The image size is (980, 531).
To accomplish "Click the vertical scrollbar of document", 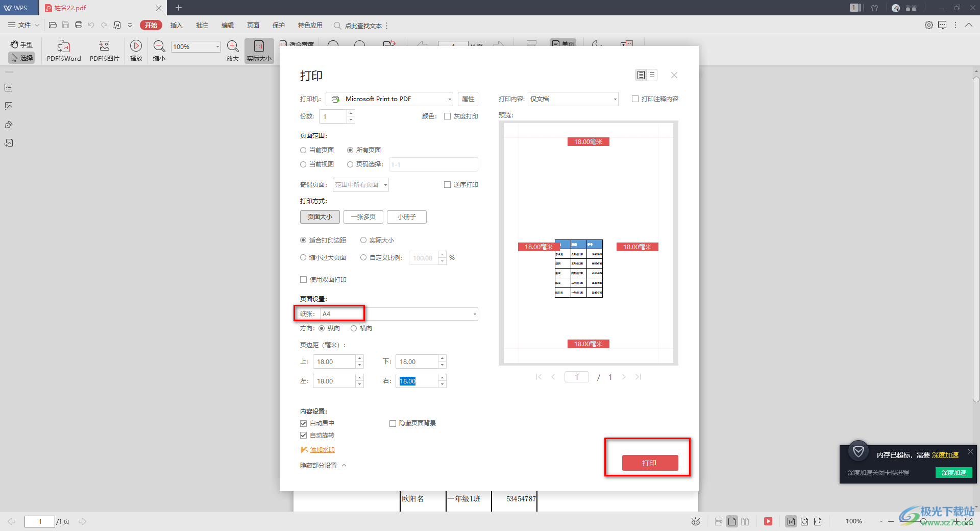I will click(976, 240).
